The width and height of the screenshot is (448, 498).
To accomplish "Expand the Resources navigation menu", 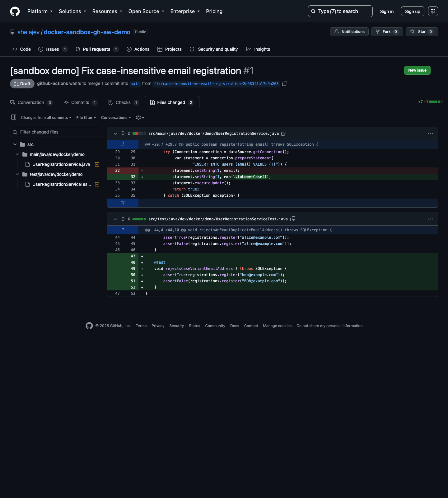I will point(107,11).
